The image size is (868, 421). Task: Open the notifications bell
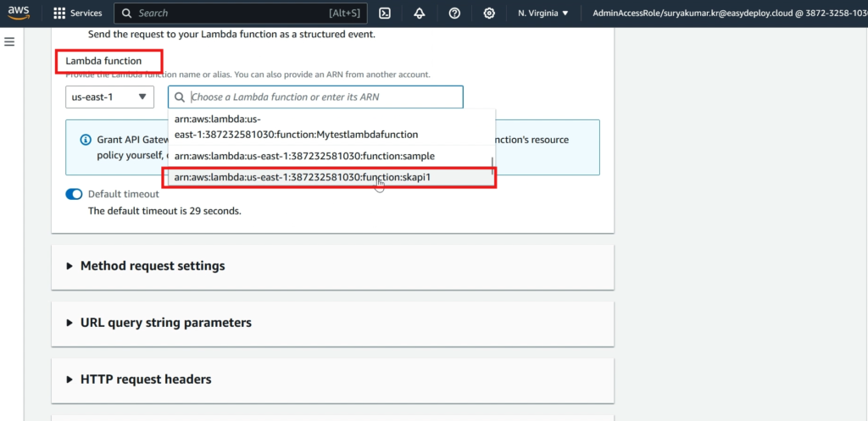420,14
